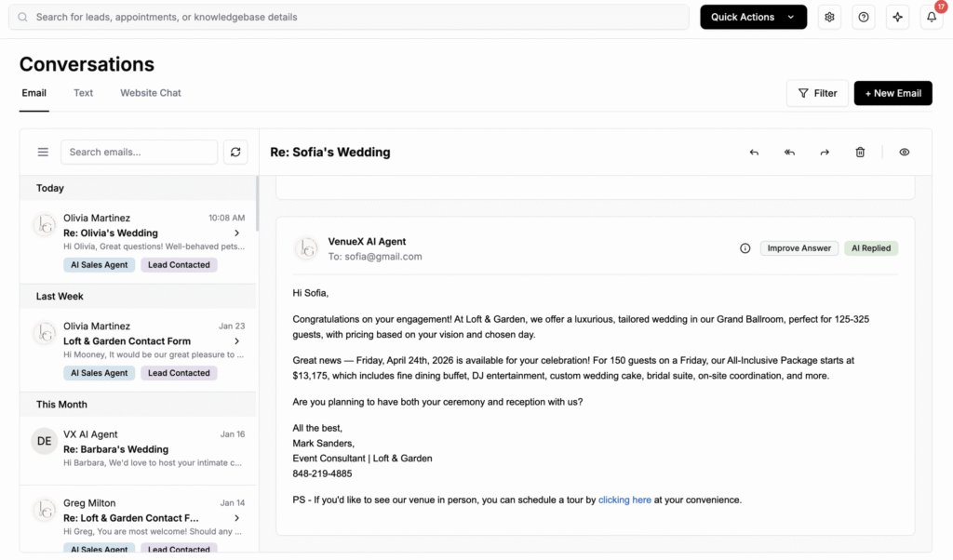Click the reply all icon
Screen dimensions: 953x560
coord(789,153)
